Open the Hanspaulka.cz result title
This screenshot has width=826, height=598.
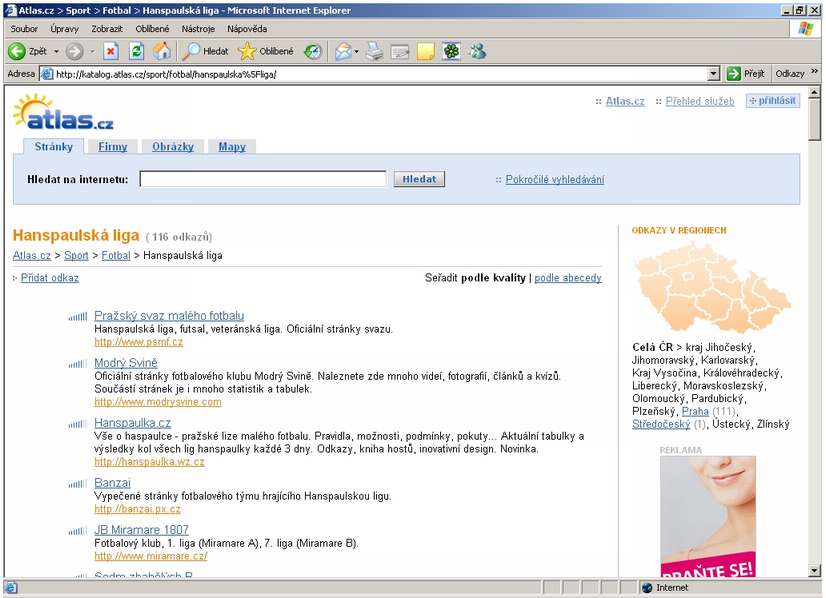pyautogui.click(x=132, y=423)
